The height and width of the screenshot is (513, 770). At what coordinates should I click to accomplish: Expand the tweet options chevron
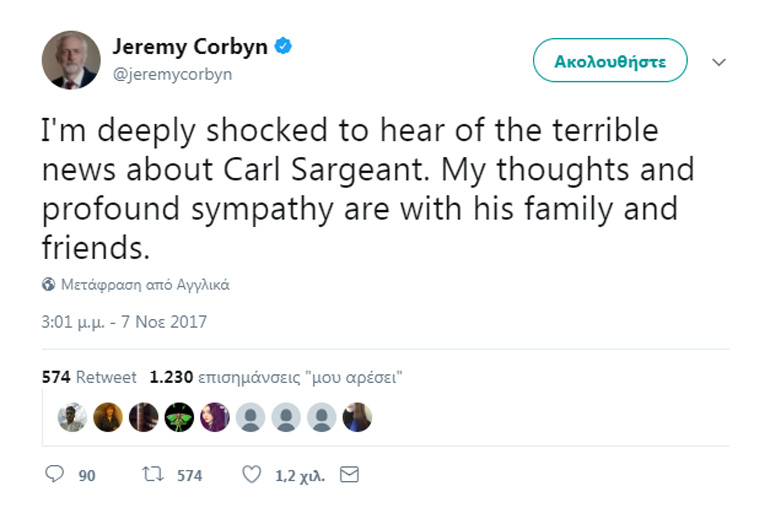(x=718, y=62)
